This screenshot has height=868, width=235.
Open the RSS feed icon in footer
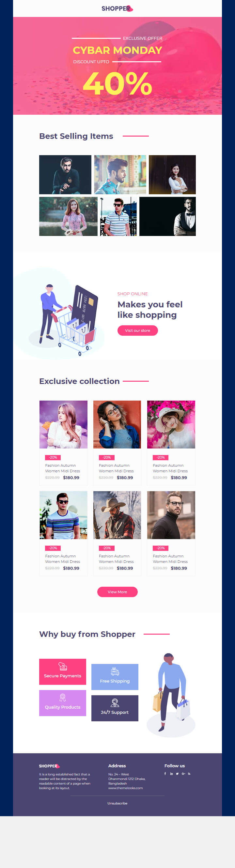pos(189,774)
